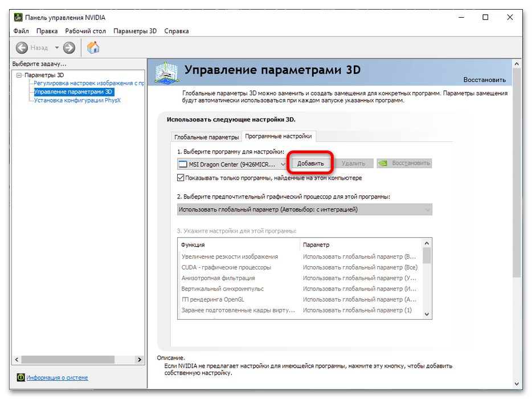Open the Информация о системе link
Image resolution: width=532 pixels, height=399 pixels.
point(57,377)
